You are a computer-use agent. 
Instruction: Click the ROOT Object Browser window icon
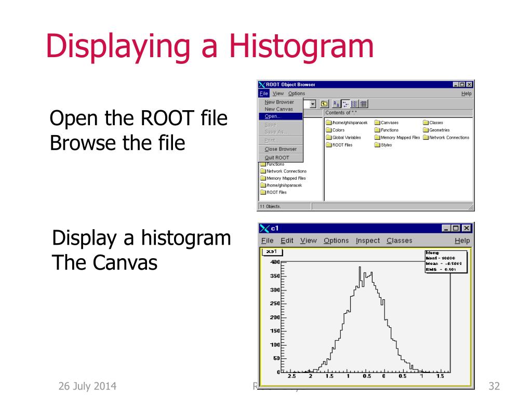[x=262, y=85]
